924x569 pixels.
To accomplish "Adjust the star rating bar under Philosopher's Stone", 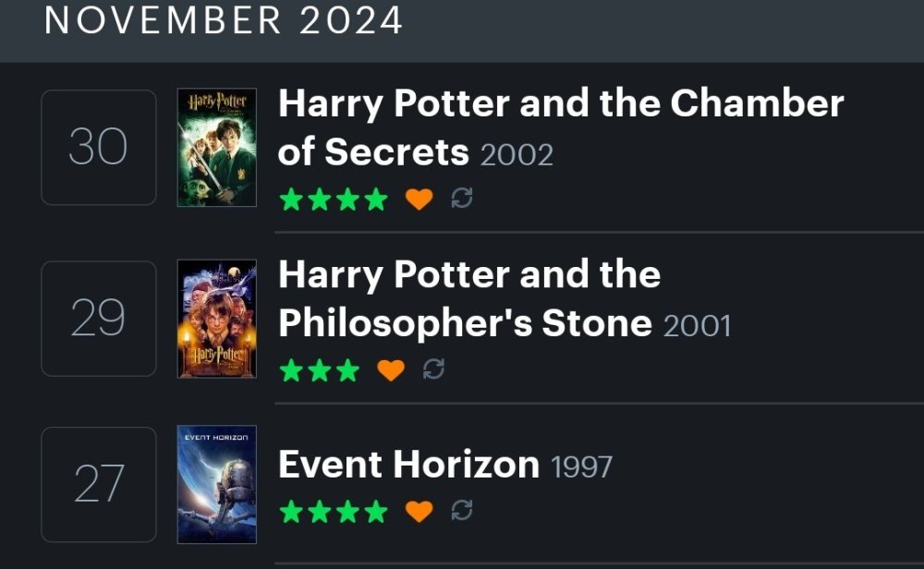I will pyautogui.click(x=319, y=369).
